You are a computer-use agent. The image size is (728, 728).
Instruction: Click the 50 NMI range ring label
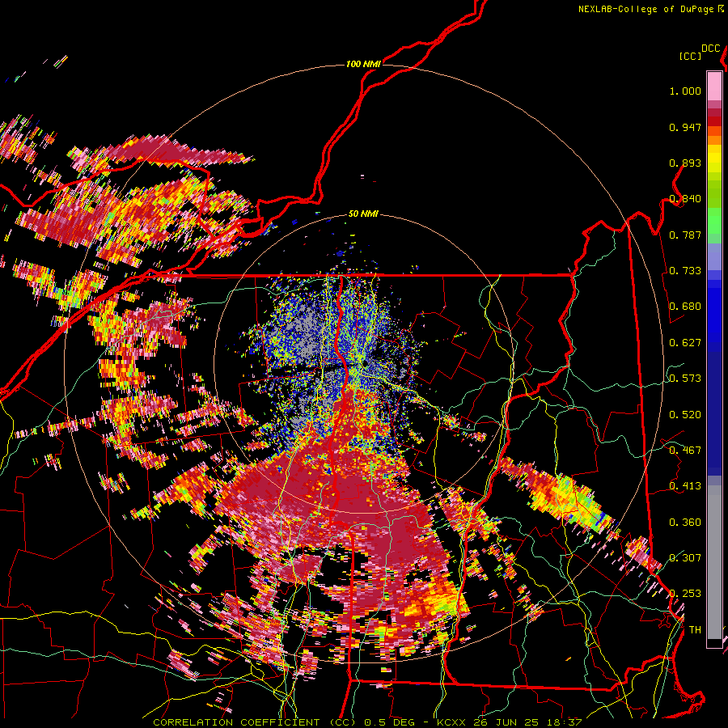(x=363, y=214)
